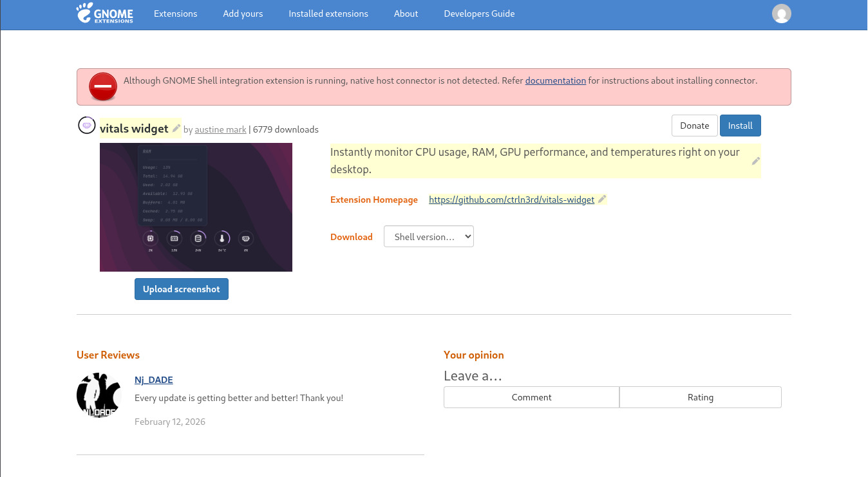Click the vitals widget extension icon
Screen dimensions: 868x477
[87, 126]
